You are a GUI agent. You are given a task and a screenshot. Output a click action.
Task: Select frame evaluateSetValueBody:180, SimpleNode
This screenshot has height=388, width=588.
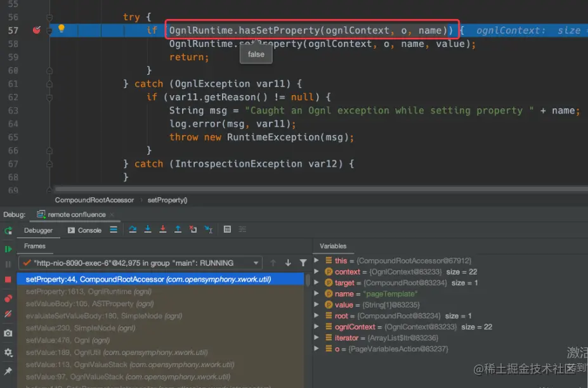pos(160,316)
